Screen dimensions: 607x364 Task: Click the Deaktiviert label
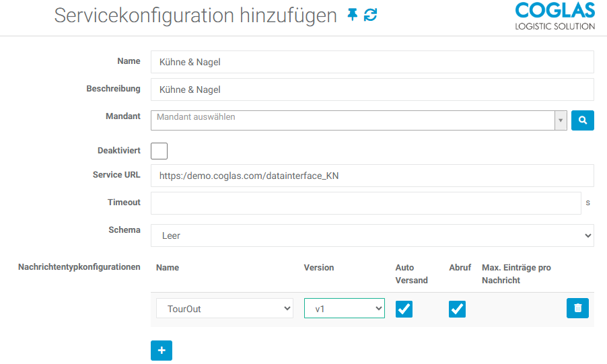[x=119, y=151]
